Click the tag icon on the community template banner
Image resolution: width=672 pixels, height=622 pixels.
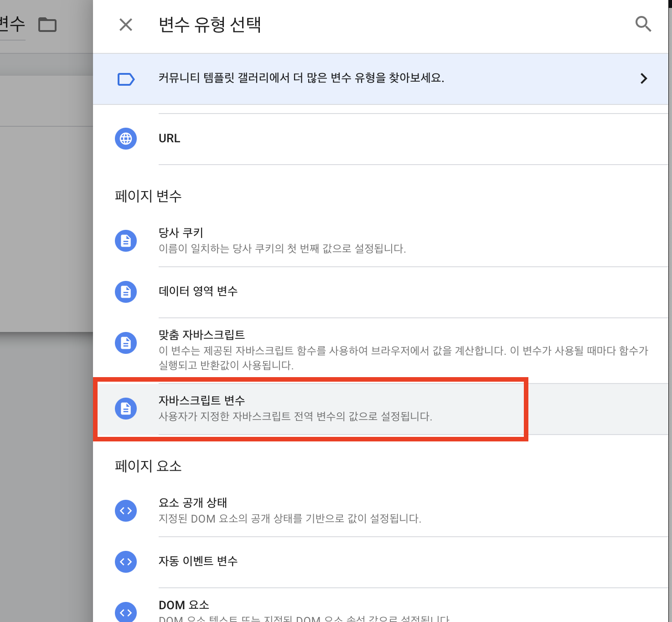(x=125, y=78)
